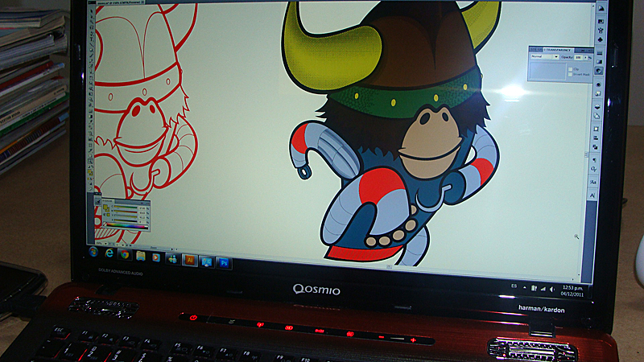Click the Yellow slider in Color panel
644x362 pixels.
tap(126, 217)
